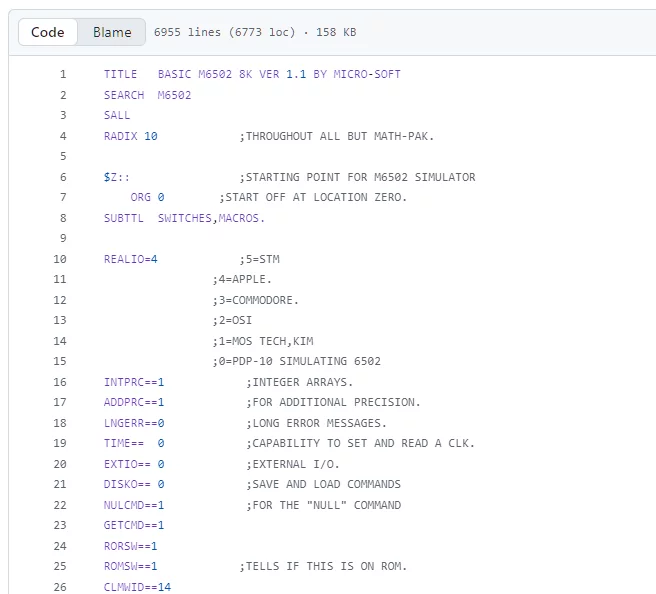Click line number 26

60,587
